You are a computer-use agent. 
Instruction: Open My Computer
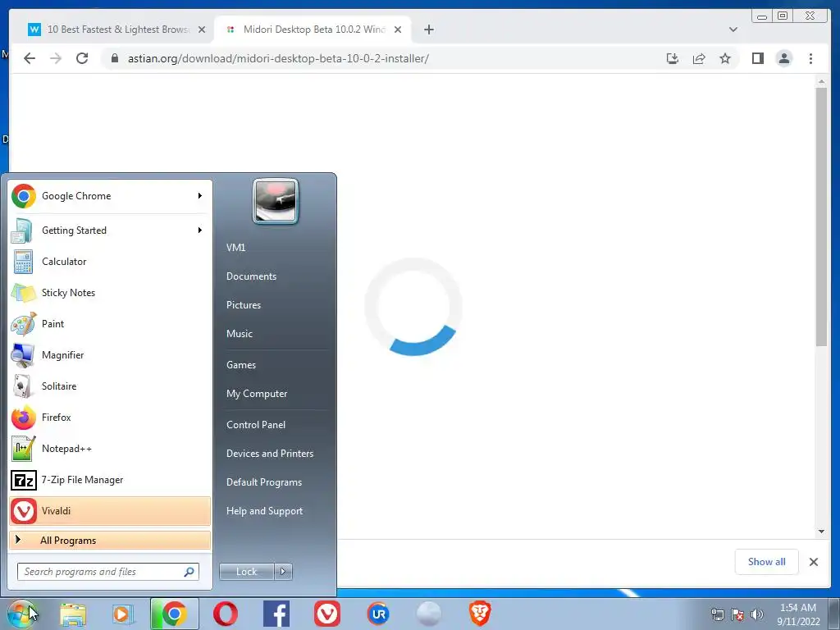(257, 394)
